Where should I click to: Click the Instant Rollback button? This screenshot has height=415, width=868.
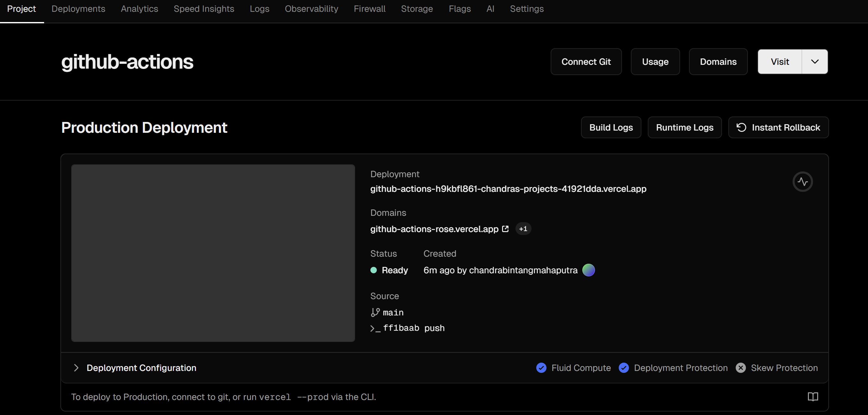tap(779, 128)
